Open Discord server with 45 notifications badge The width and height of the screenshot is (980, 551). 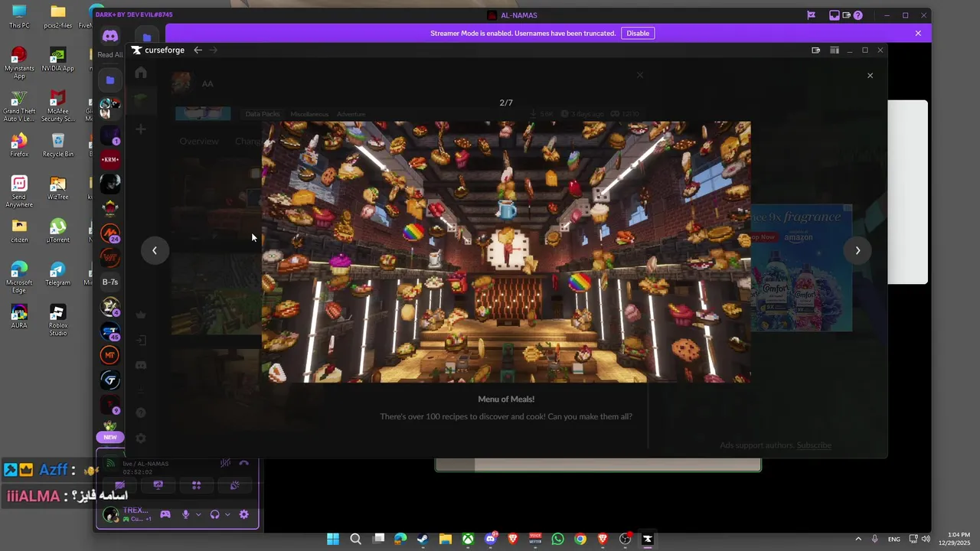pyautogui.click(x=110, y=331)
